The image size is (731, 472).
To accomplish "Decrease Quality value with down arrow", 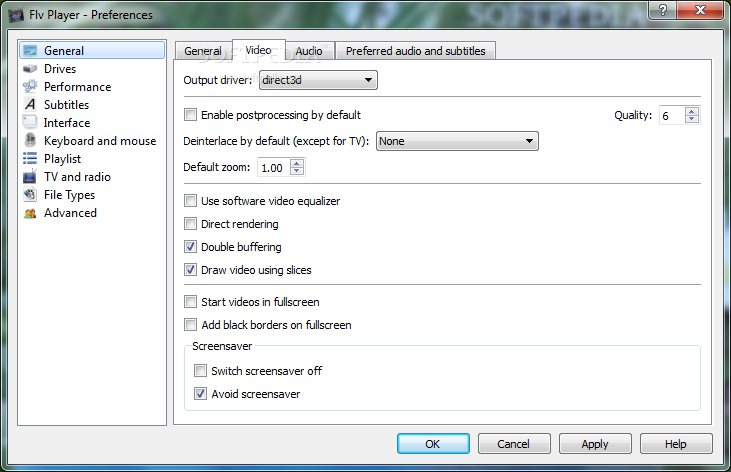I will coord(692,119).
